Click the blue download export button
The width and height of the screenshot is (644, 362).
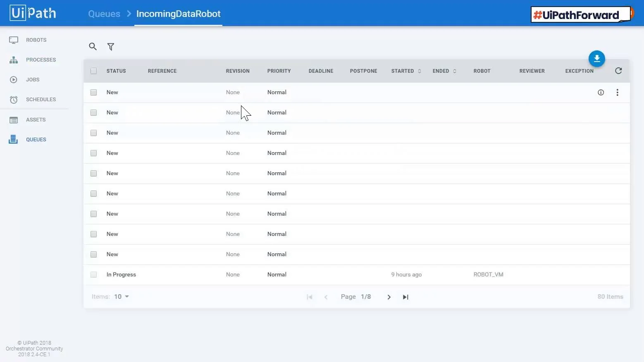pos(596,59)
